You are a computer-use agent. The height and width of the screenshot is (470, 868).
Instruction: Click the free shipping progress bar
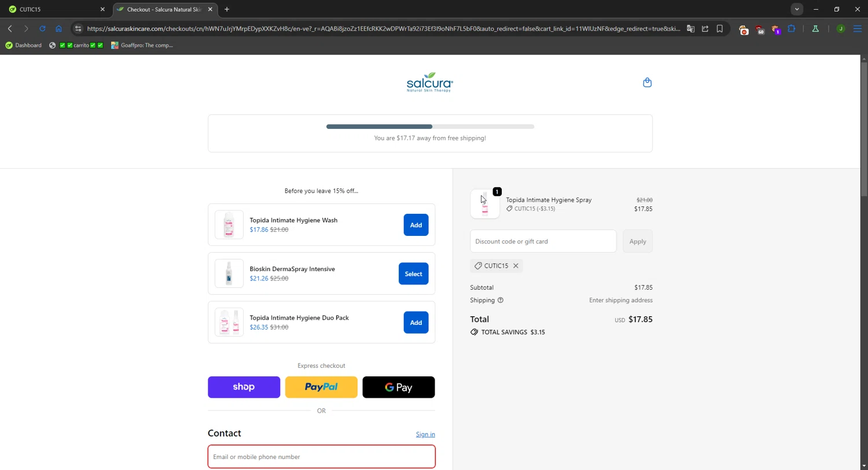tap(430, 127)
